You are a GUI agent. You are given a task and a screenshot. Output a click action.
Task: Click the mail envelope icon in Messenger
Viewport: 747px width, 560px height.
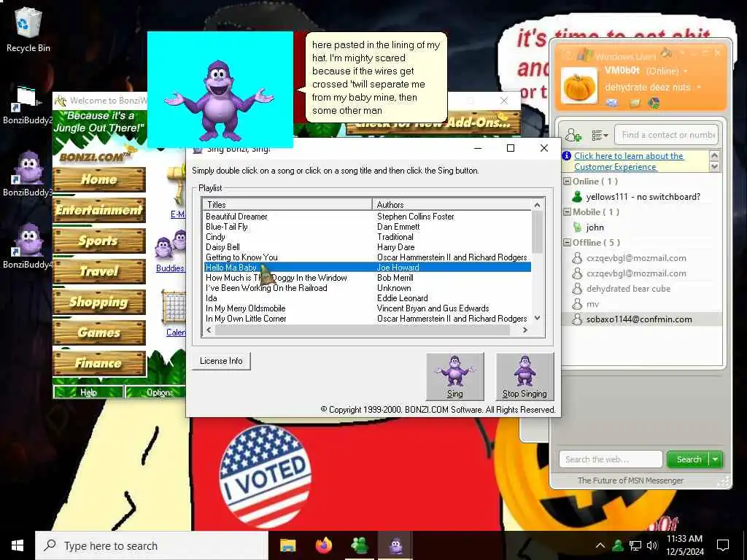[612, 102]
